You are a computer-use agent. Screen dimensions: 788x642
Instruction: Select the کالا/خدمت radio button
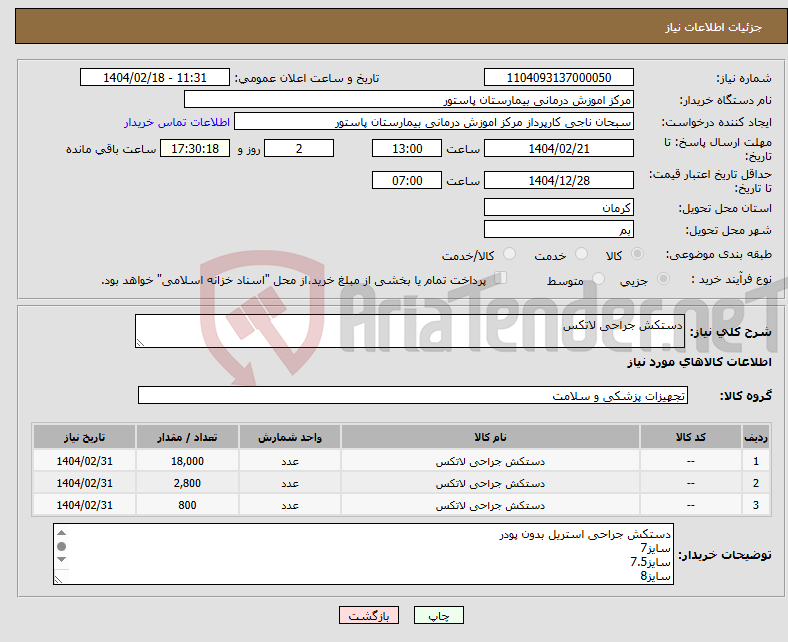click(510, 254)
